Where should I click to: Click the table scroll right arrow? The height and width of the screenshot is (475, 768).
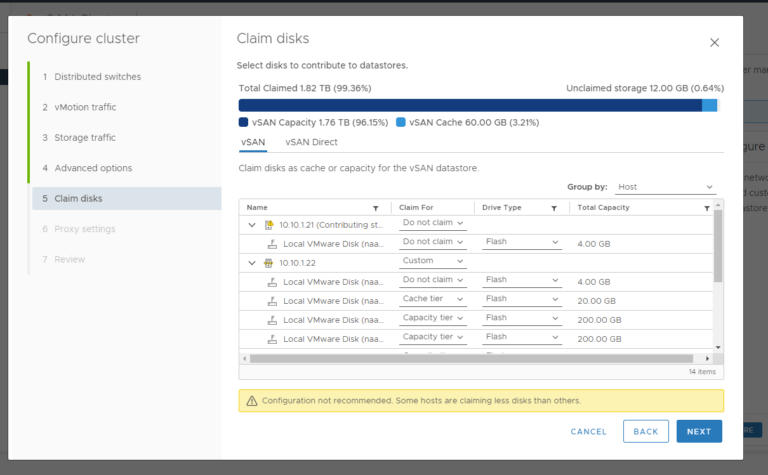[x=707, y=359]
